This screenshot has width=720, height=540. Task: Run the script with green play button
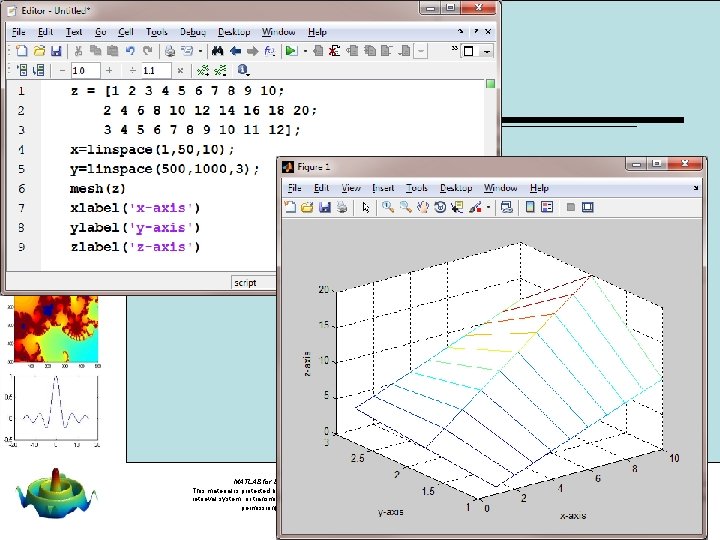tap(291, 51)
